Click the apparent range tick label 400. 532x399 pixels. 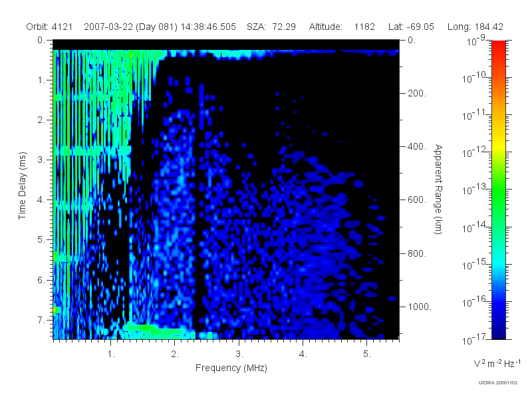coord(417,146)
